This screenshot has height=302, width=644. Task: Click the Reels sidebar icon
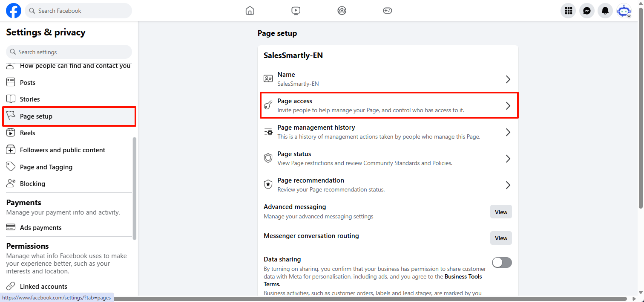11,133
